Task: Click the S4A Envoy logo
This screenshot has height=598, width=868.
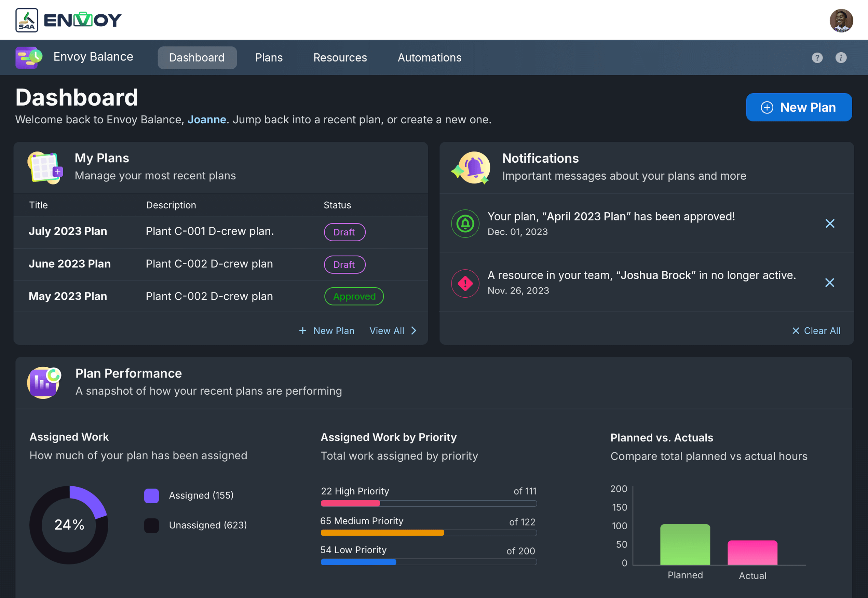Action: tap(68, 20)
